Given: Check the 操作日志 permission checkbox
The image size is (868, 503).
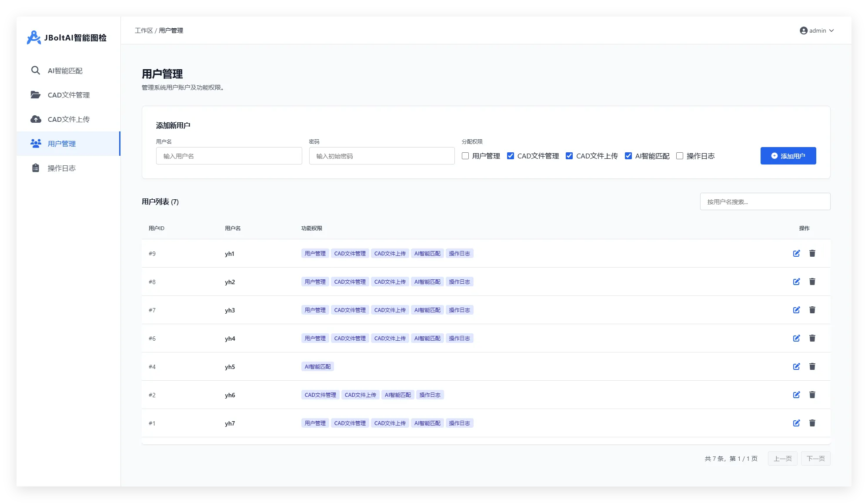Looking at the screenshot, I should (x=680, y=156).
